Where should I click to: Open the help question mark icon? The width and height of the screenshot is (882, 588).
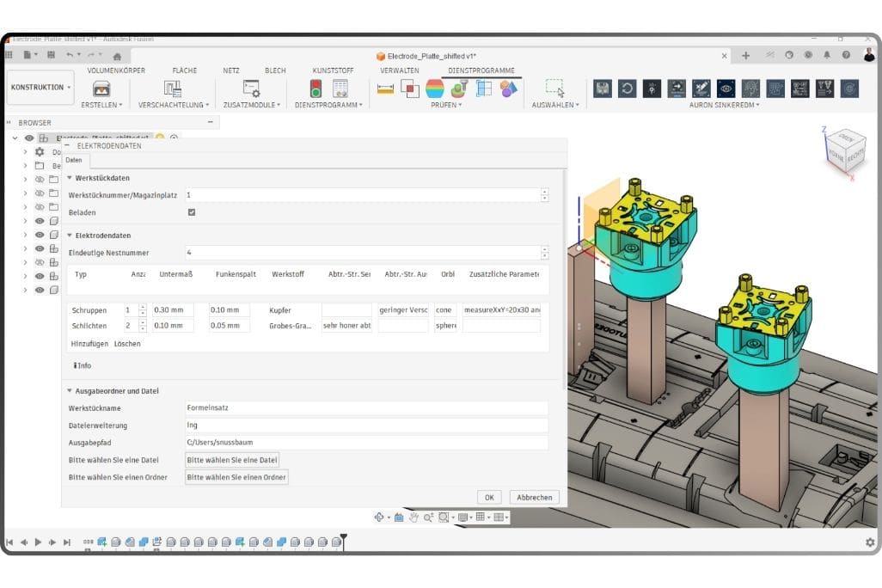click(846, 55)
